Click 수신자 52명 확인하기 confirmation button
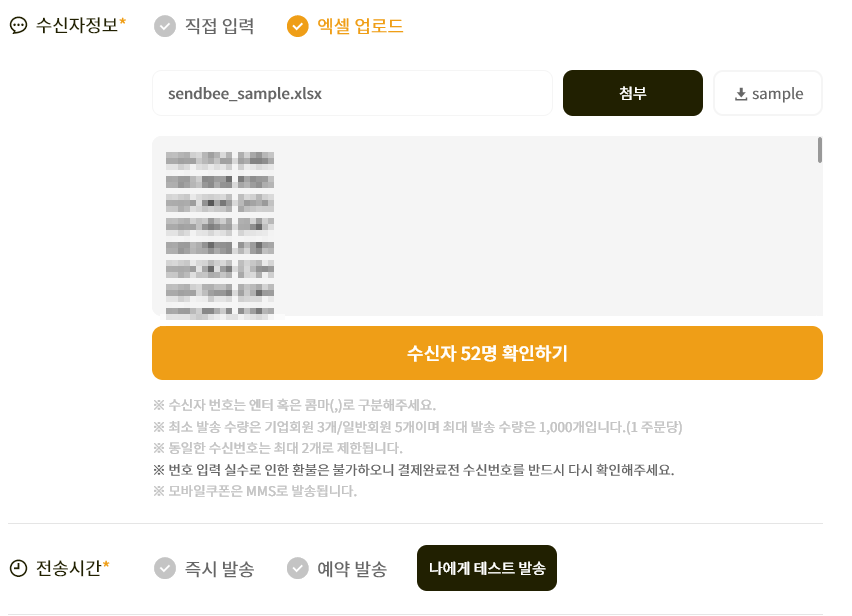852x616 pixels. tap(487, 353)
